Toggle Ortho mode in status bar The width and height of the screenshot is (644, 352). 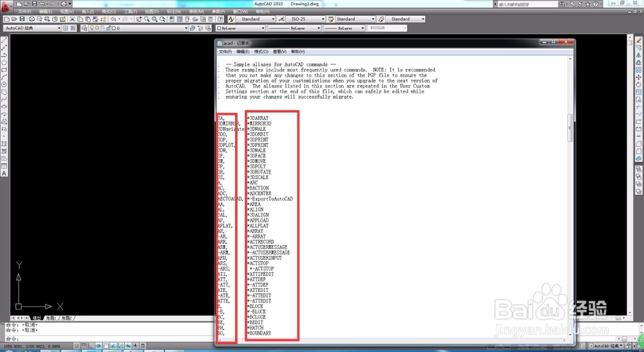click(x=91, y=346)
